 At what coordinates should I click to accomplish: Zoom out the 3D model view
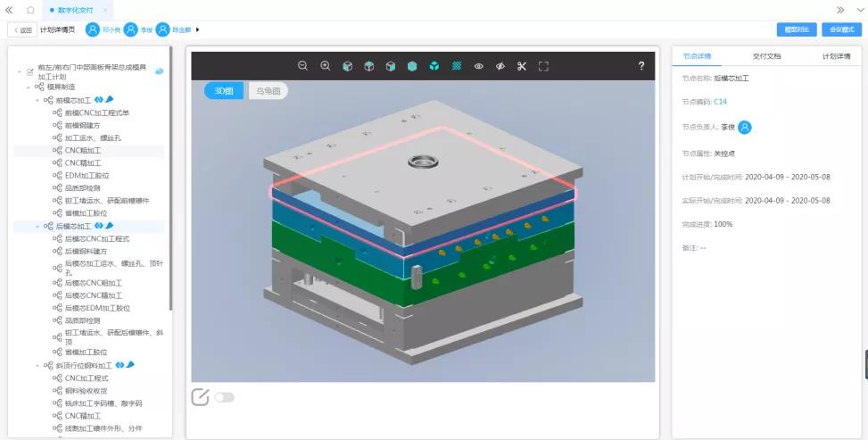tap(302, 66)
